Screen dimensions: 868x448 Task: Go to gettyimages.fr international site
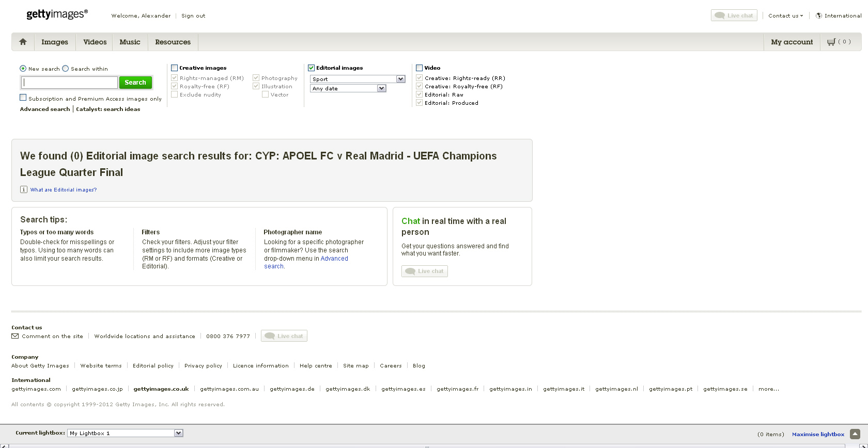click(x=457, y=389)
